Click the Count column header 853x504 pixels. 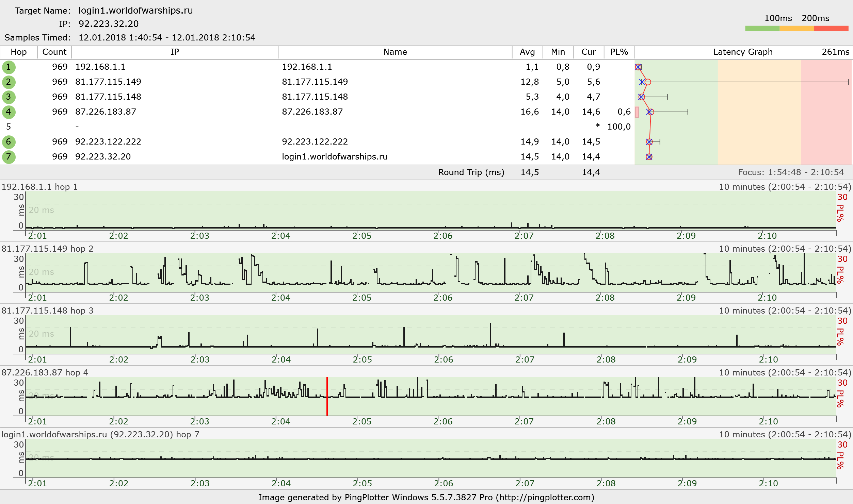[54, 52]
